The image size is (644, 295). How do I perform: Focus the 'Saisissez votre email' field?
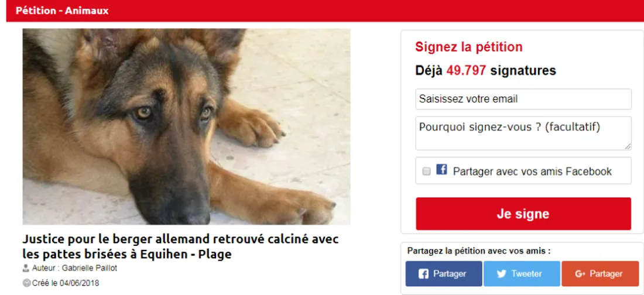(523, 99)
